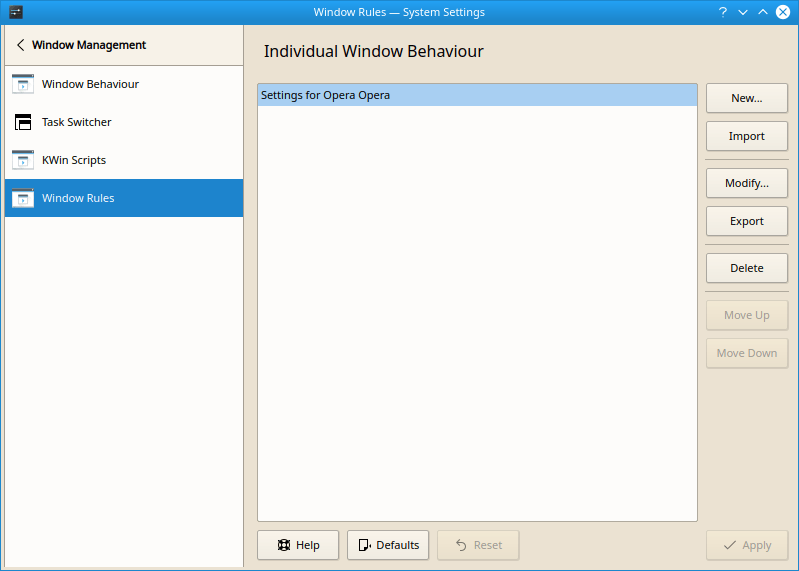Maximize the System Settings window
This screenshot has height=571, width=799.
763,12
